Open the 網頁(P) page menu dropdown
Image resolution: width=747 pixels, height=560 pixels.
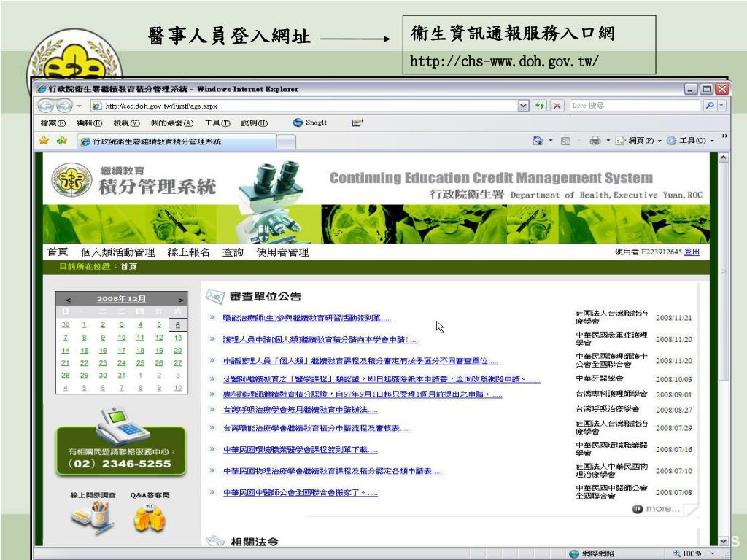tap(639, 141)
